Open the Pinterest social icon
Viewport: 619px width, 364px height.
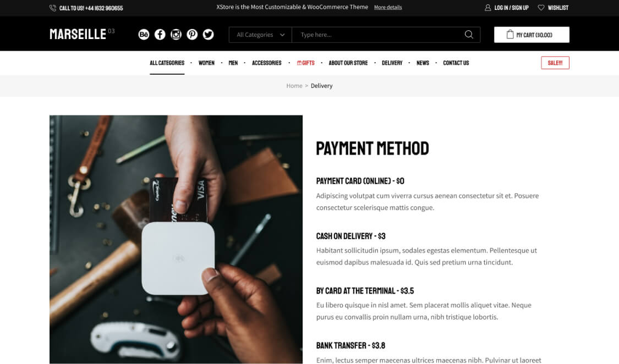[192, 34]
